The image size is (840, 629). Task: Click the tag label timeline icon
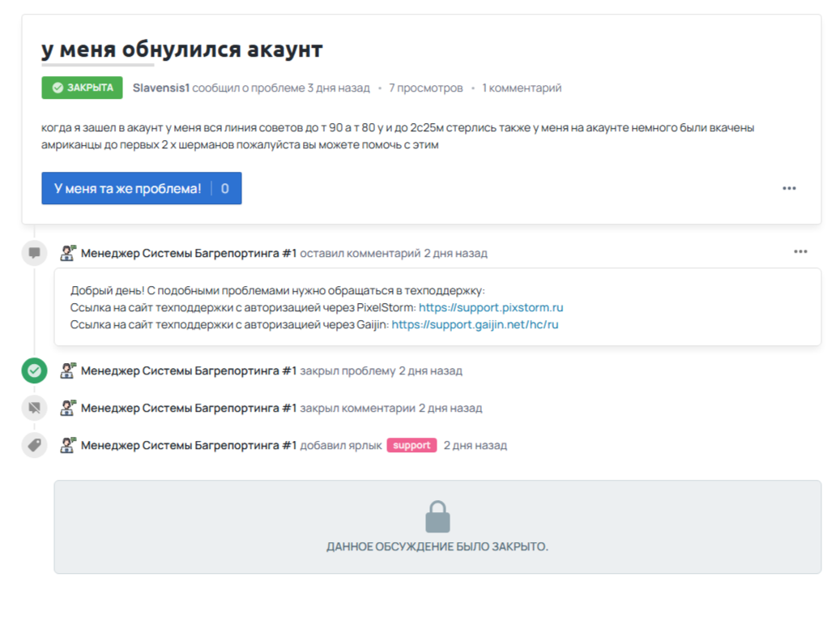[34, 445]
